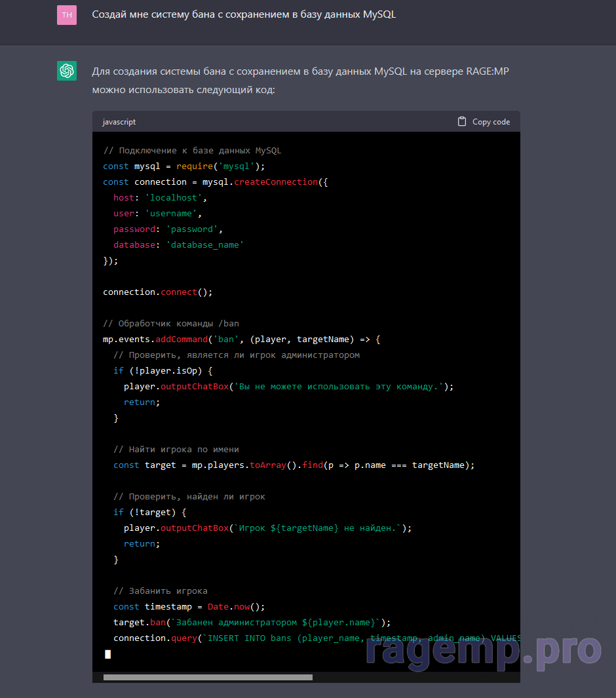Click the line with mysql.createConnection({
616x698 pixels.
pyautogui.click(x=216, y=182)
